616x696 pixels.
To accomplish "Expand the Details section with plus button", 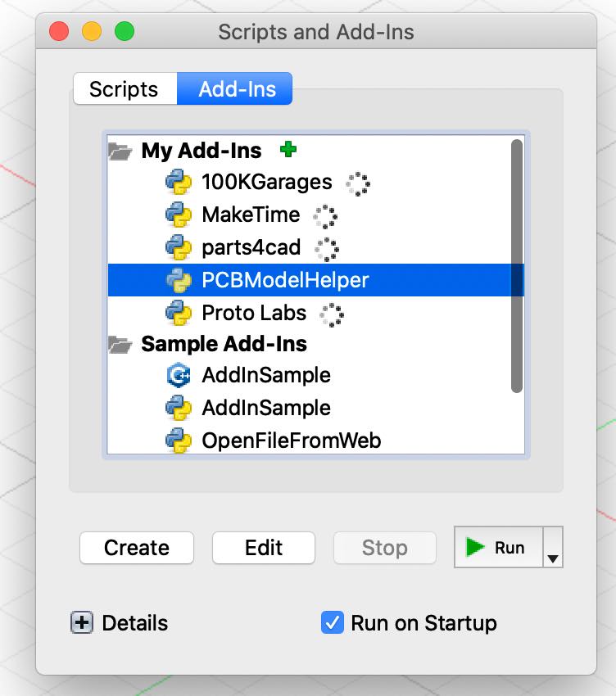I will pos(82,622).
